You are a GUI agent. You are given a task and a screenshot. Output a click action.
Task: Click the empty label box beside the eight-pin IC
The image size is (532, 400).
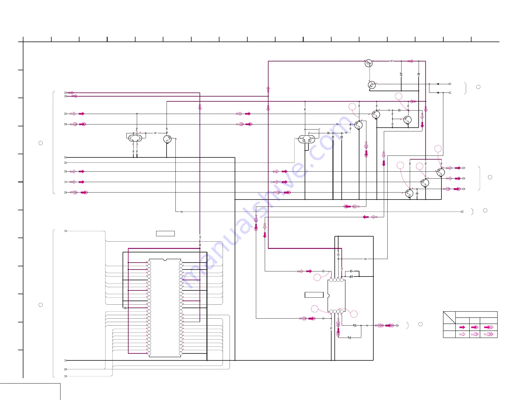[314, 295]
